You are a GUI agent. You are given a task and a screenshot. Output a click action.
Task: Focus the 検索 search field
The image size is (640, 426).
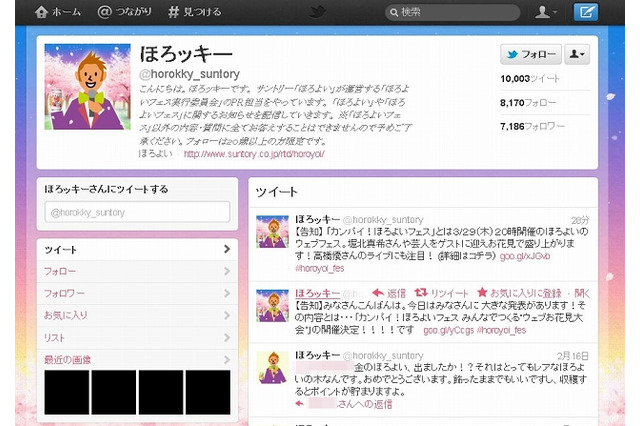[x=453, y=12]
